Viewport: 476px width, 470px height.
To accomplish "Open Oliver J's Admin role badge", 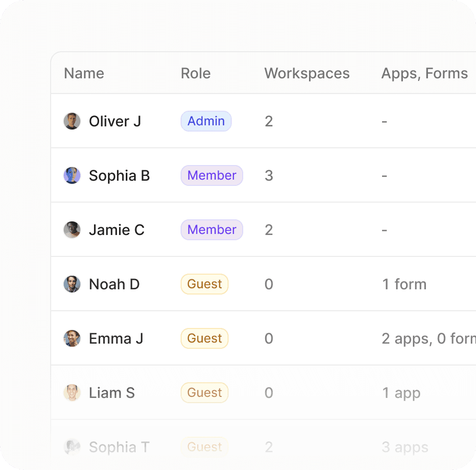I will click(x=206, y=121).
